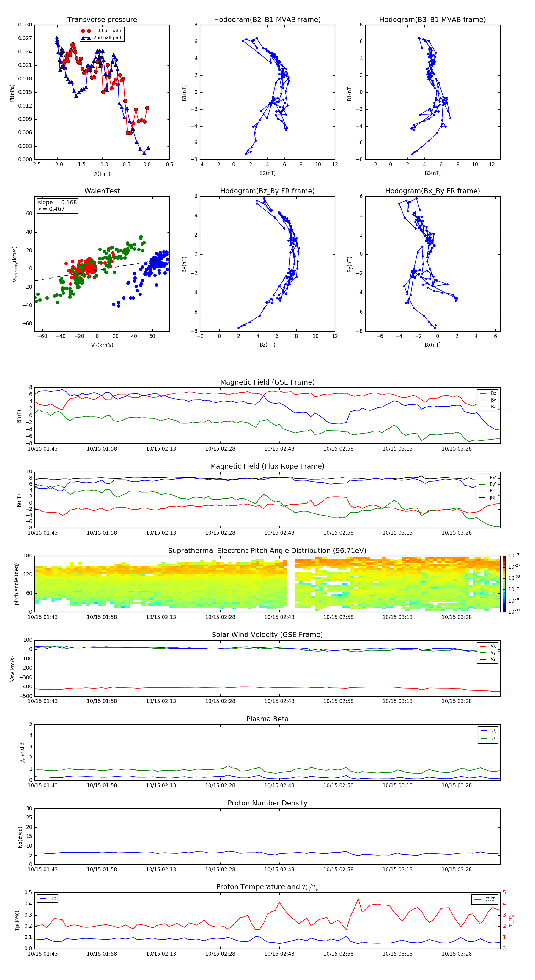This screenshot has height=980, width=535.
Task: Click the 'Hodogram(Bx_By FR frame)' title
Action: 432,191
